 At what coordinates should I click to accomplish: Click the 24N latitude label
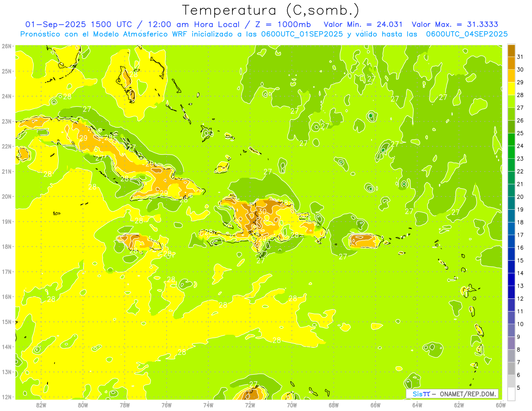pyautogui.click(x=7, y=96)
